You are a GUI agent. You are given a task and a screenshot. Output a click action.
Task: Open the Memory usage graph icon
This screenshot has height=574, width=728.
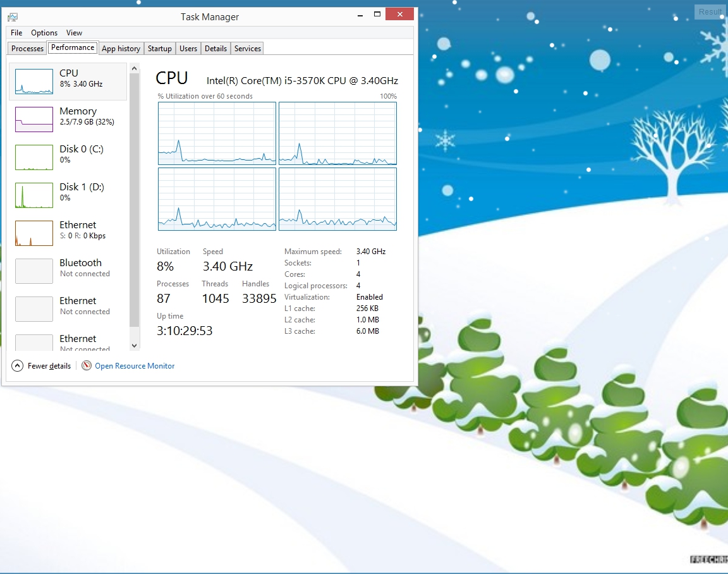34,119
